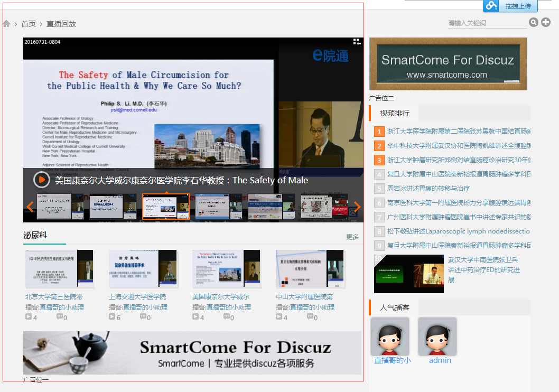
Task: Open ranked video 9 复旦大学附属中山医院秦新裕
Action: [459, 246]
